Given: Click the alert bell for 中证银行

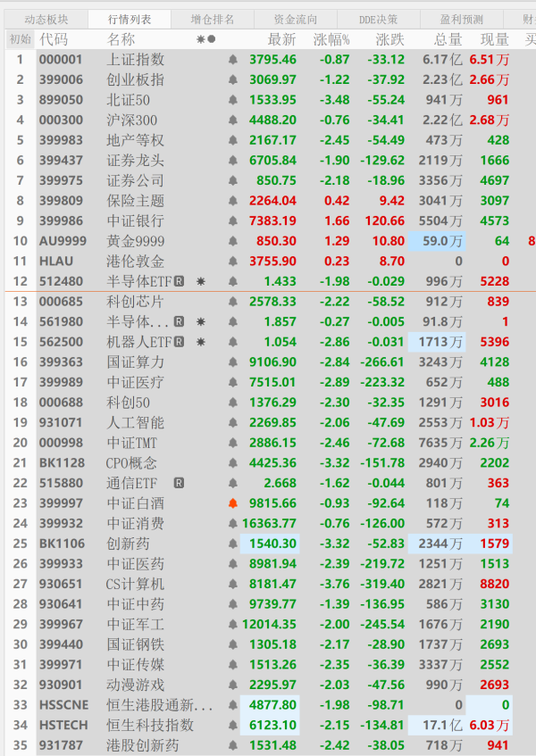Looking at the screenshot, I should tap(232, 220).
